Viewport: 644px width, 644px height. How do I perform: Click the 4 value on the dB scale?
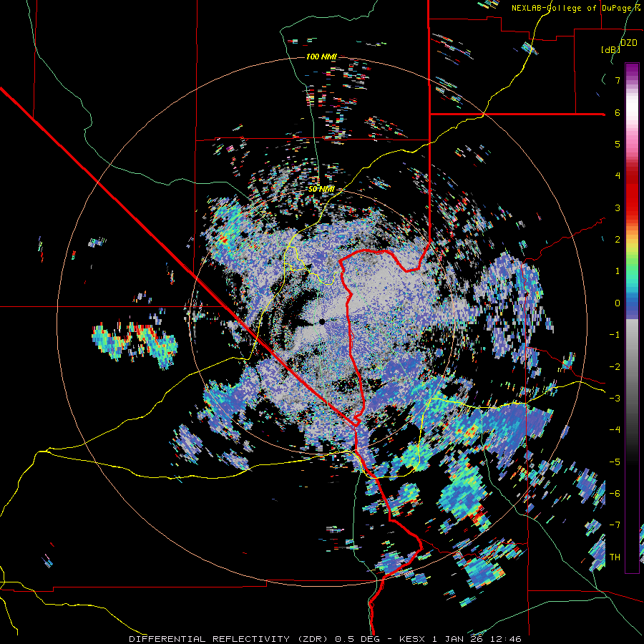[x=618, y=176]
